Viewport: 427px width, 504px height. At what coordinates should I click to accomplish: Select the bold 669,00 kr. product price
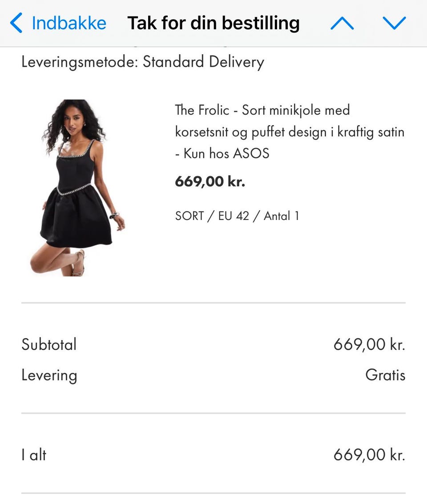[x=210, y=182]
